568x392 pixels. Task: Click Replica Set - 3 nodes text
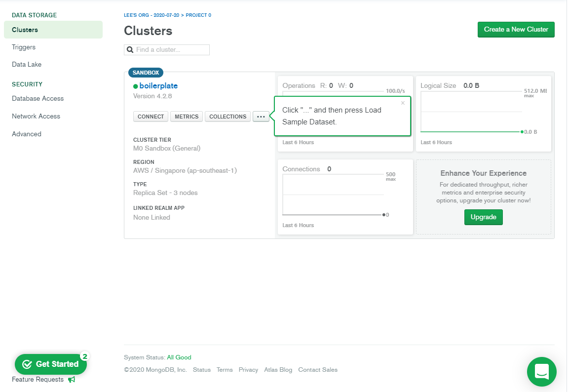[x=165, y=193]
